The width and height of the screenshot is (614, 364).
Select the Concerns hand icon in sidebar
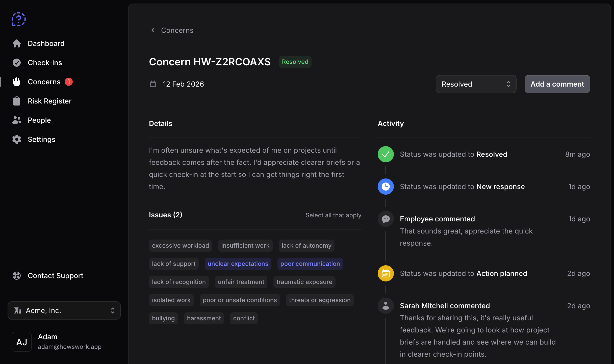click(x=17, y=82)
